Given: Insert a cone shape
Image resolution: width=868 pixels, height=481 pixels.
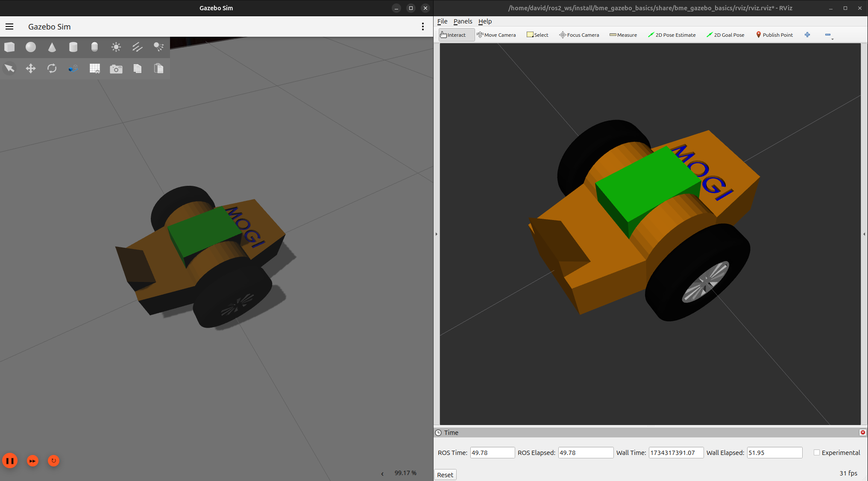Looking at the screenshot, I should (x=52, y=47).
